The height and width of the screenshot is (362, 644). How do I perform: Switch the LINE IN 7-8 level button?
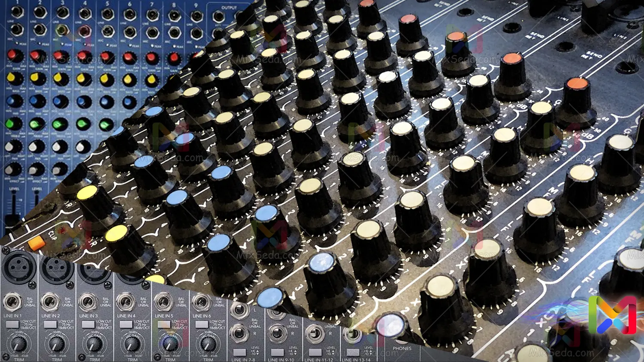click(x=239, y=352)
